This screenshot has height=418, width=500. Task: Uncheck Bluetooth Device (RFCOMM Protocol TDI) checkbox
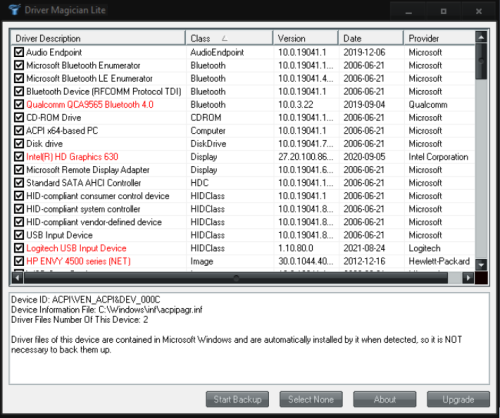coord(19,91)
